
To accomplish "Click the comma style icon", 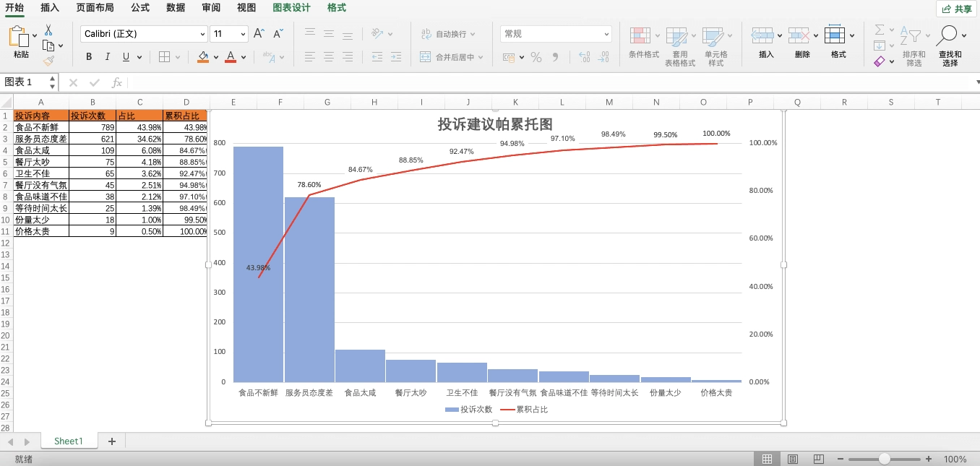I will click(555, 57).
